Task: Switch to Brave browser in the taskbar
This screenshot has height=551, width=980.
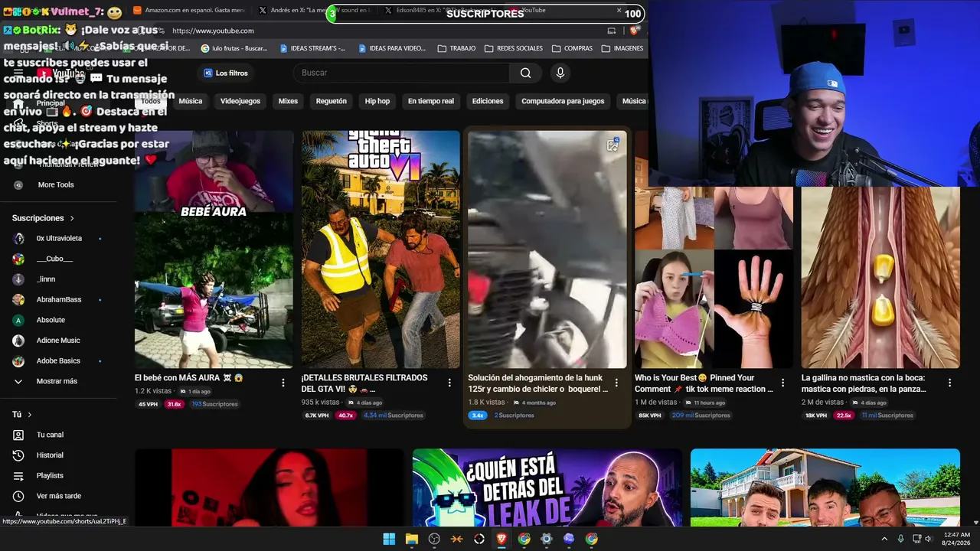Action: click(x=501, y=539)
